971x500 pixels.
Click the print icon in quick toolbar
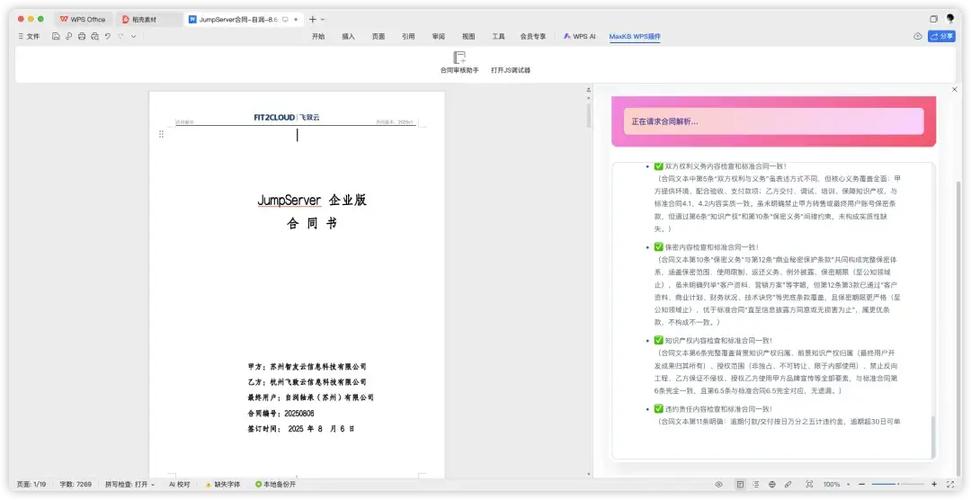pyautogui.click(x=82, y=37)
